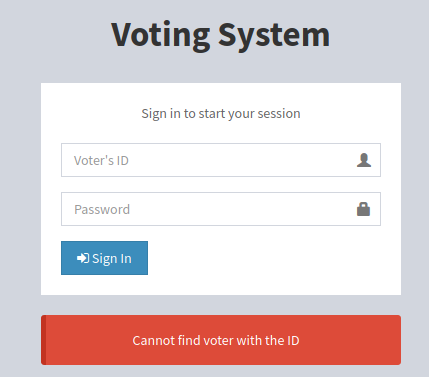
Task: Focus the Voter's ID input field
Action: [221, 160]
